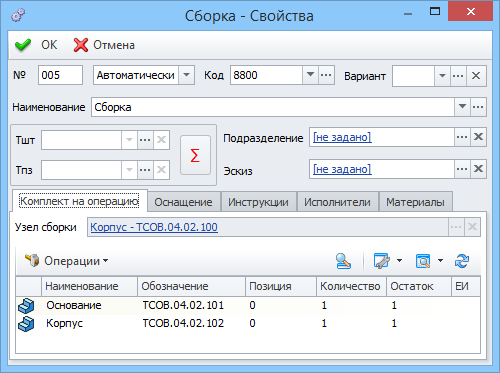Refresh the list with blue arrows icon

[x=462, y=261]
